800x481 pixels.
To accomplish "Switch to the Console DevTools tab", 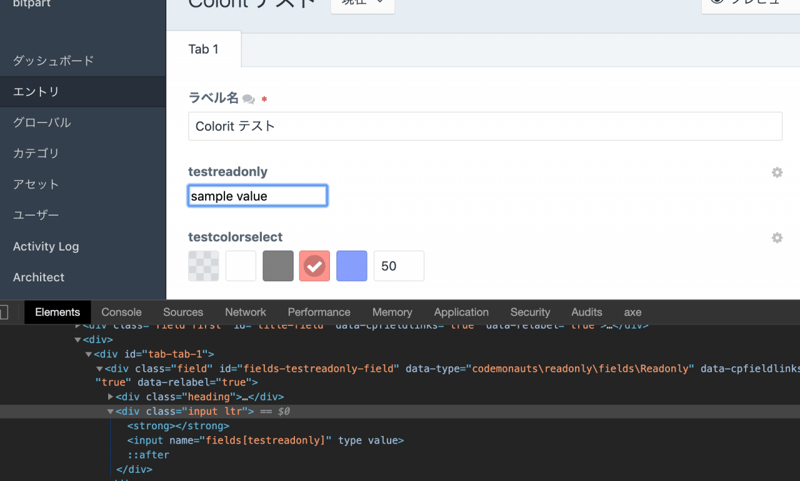I will [121, 312].
